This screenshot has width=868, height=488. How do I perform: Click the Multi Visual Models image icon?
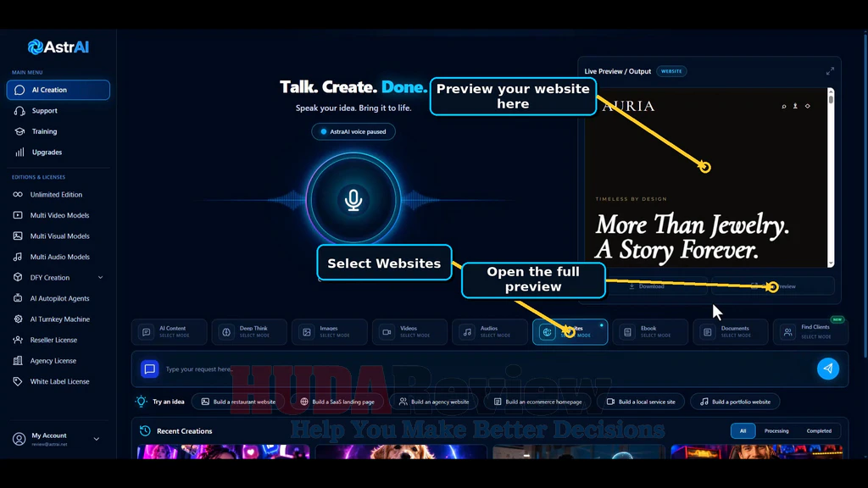tap(18, 236)
